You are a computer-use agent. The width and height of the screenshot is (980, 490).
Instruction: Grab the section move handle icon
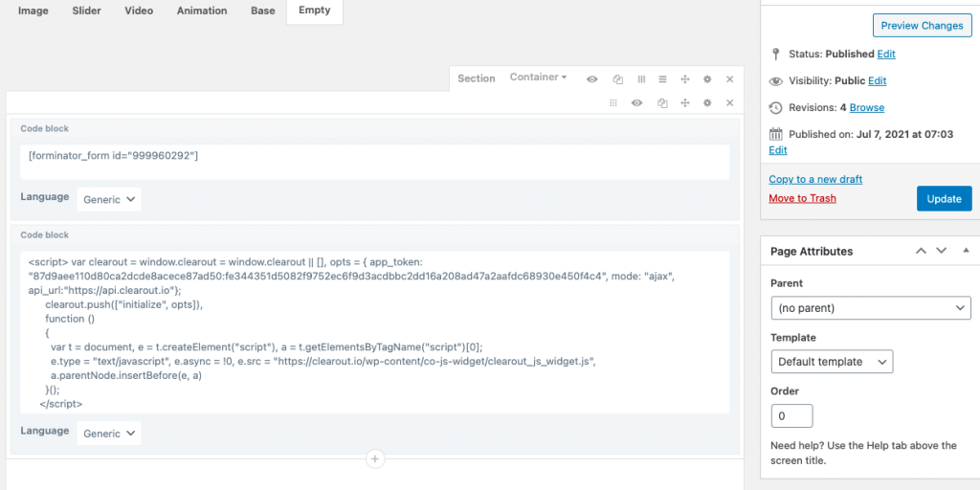(684, 79)
